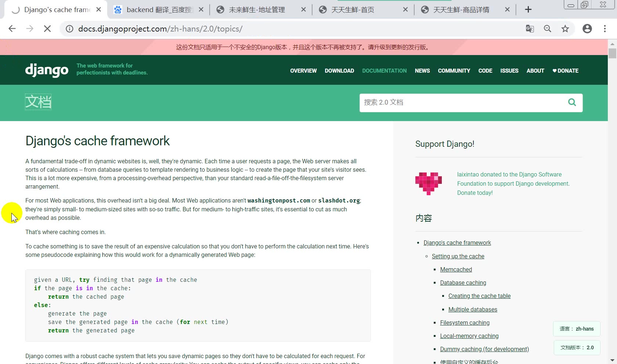The height and width of the screenshot is (364, 617).
Task: Expand the 文档版本: 2.0 version selector
Action: pos(577,347)
